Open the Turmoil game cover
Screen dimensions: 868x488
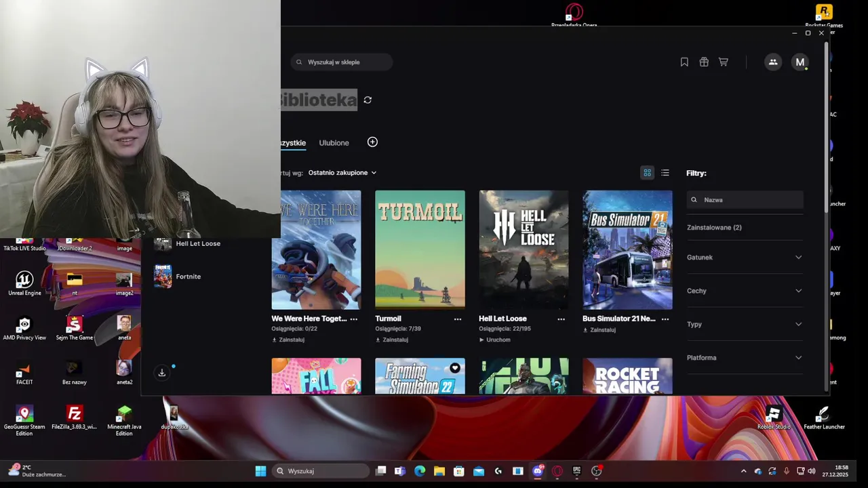420,250
